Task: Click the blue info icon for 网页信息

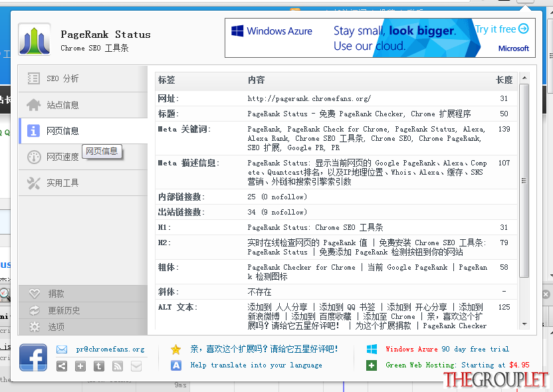Action: click(x=33, y=131)
